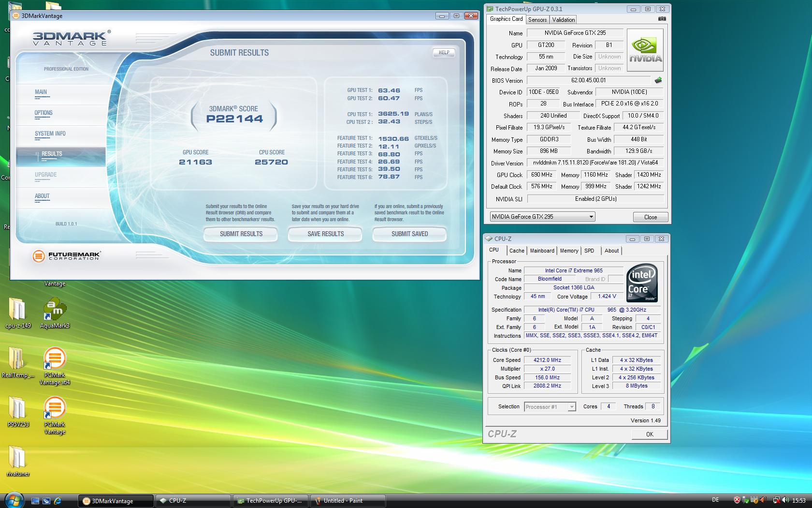Click OK button in CPU-Z

(x=650, y=434)
